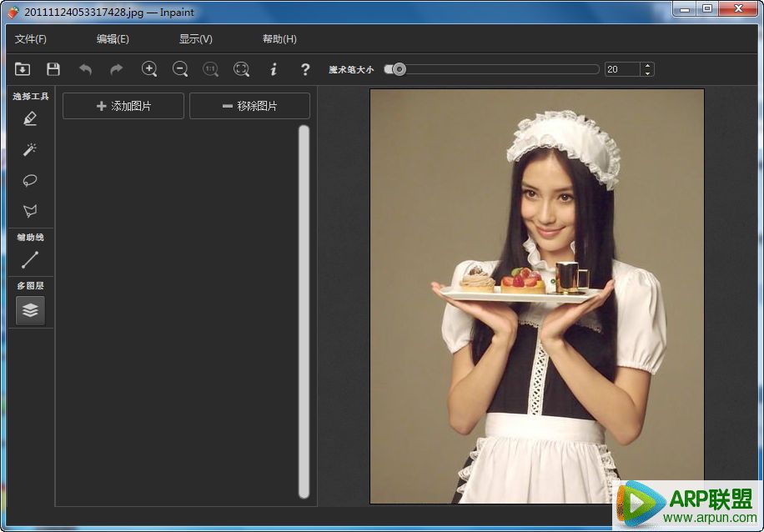Increase marker size with up stepper arrow
This screenshot has height=532, width=764.
coord(647,66)
